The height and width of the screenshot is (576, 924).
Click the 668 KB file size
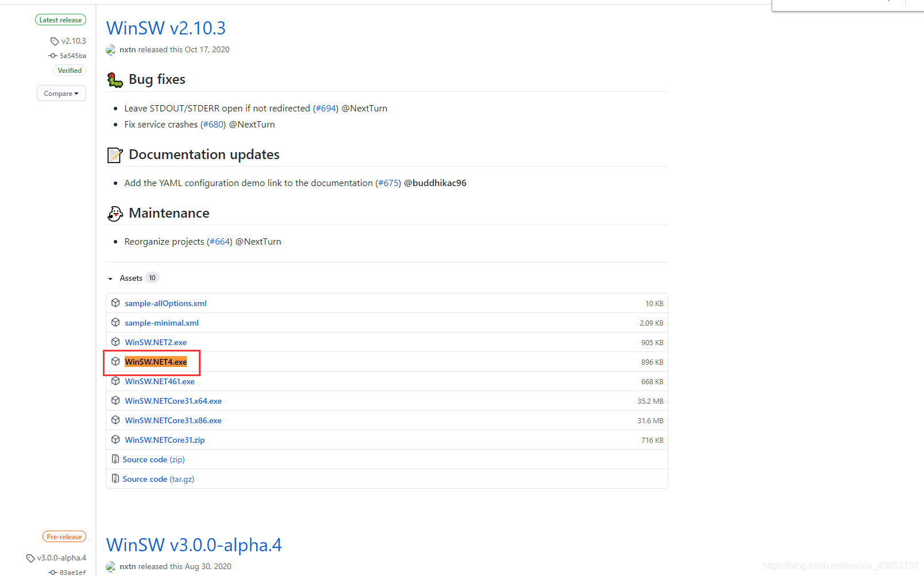(x=652, y=382)
